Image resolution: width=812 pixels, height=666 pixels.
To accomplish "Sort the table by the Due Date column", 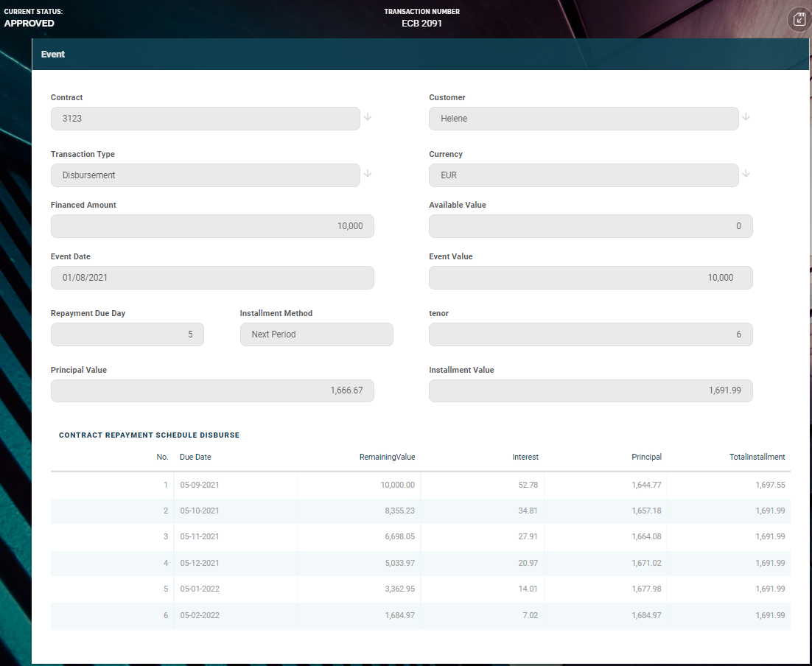I will tap(195, 457).
